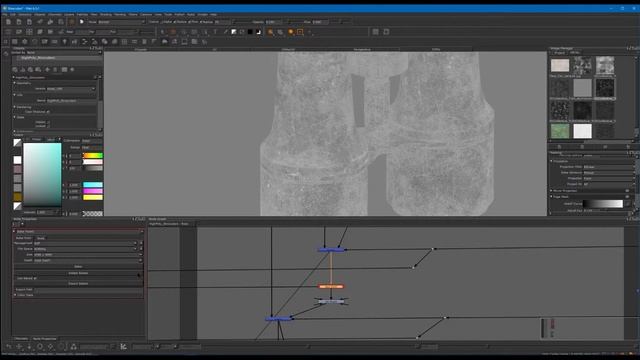640x360 pixels.
Task: Click the Bake button in Node Properties
Action: (x=78, y=267)
